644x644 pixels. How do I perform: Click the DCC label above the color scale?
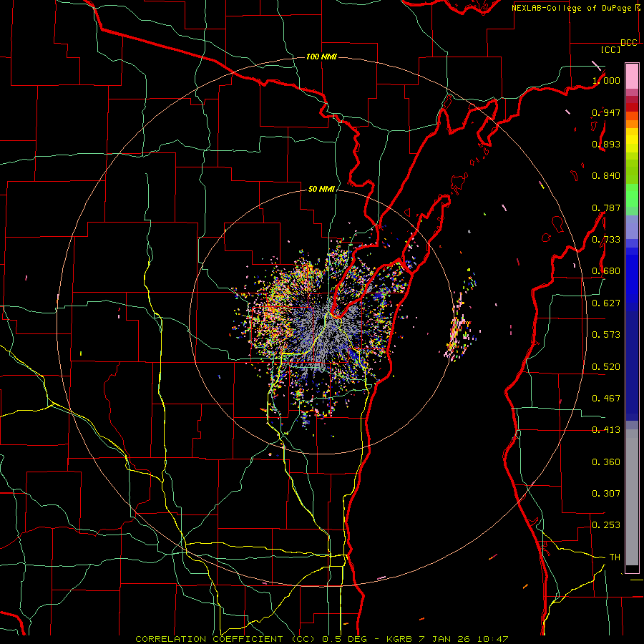point(629,43)
